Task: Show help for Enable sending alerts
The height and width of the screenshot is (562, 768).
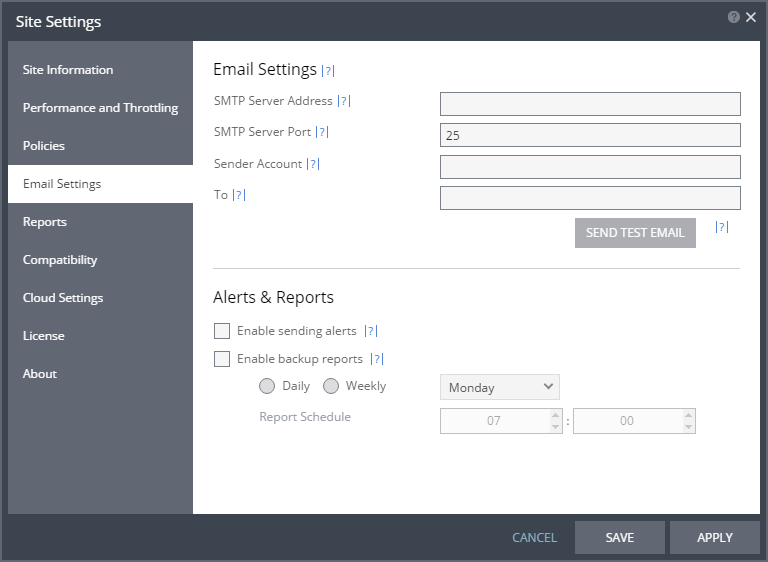Action: point(371,331)
